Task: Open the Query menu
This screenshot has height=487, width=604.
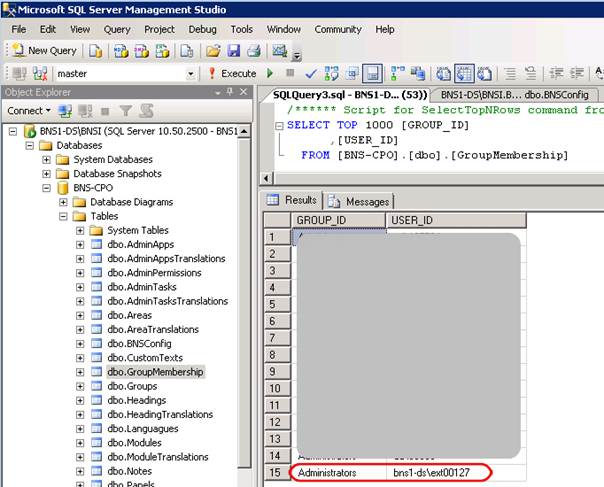Action: (117, 29)
